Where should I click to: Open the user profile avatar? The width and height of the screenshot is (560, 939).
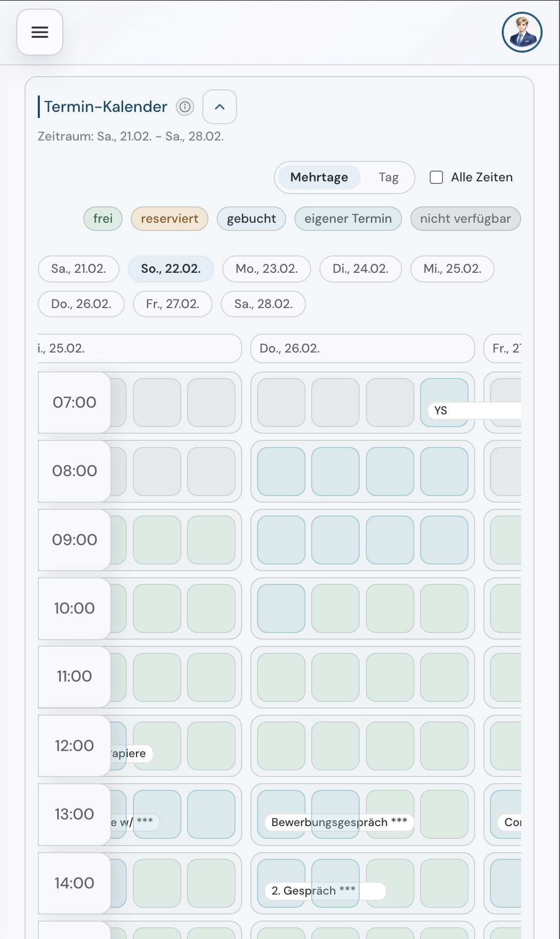pyautogui.click(x=522, y=32)
